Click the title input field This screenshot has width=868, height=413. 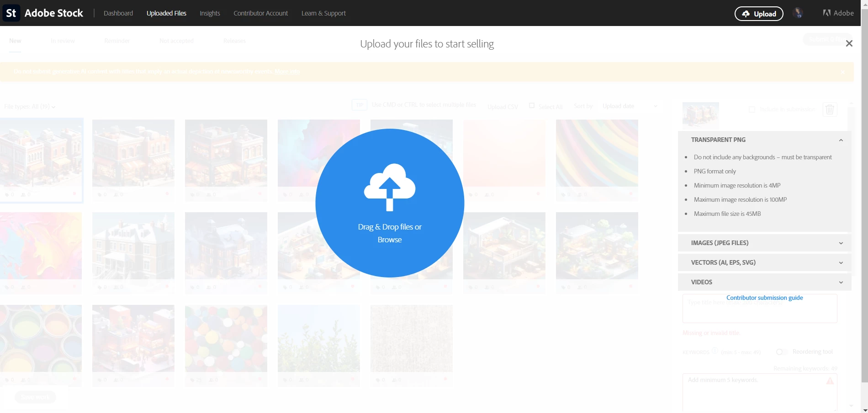click(x=760, y=308)
